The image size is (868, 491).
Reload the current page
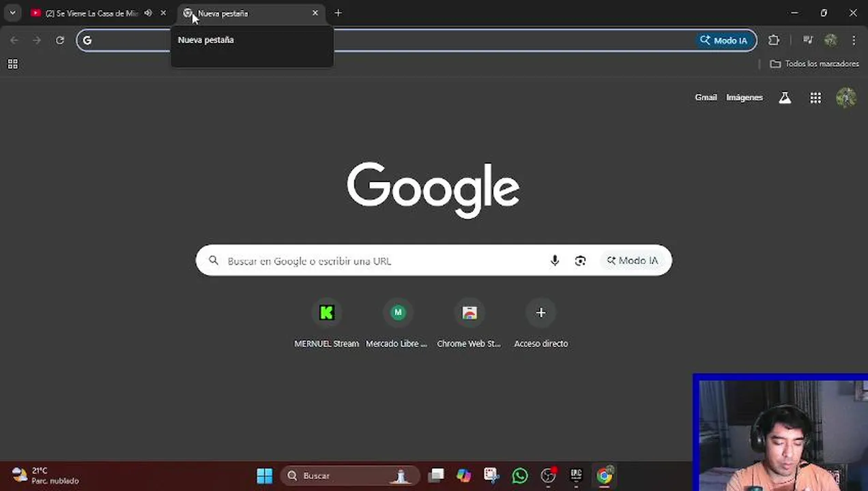60,40
